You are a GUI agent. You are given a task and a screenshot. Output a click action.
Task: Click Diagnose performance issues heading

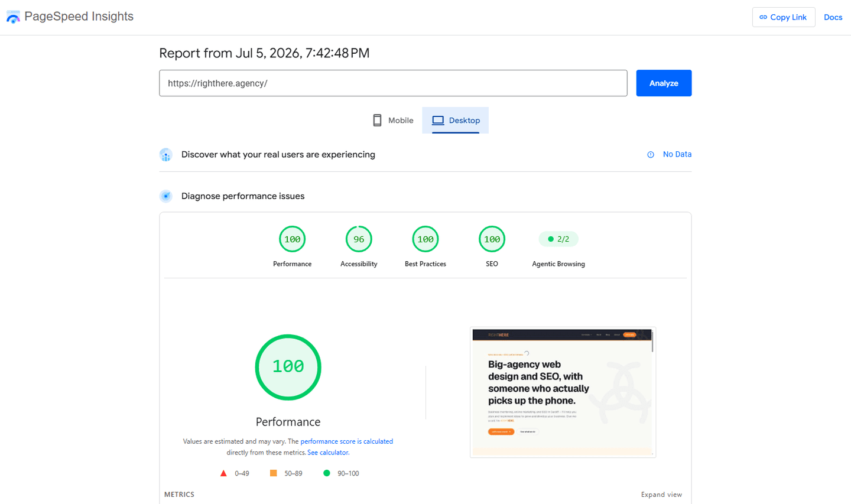click(x=243, y=196)
